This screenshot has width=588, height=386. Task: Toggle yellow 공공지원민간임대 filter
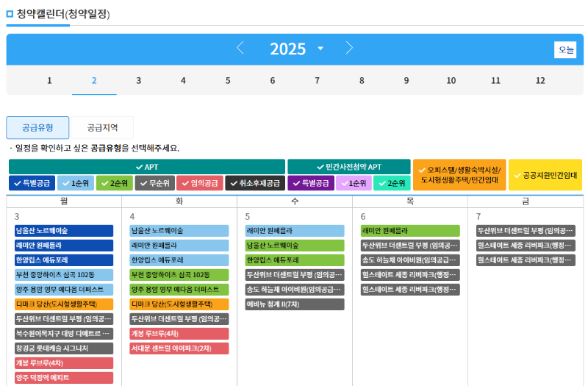545,175
